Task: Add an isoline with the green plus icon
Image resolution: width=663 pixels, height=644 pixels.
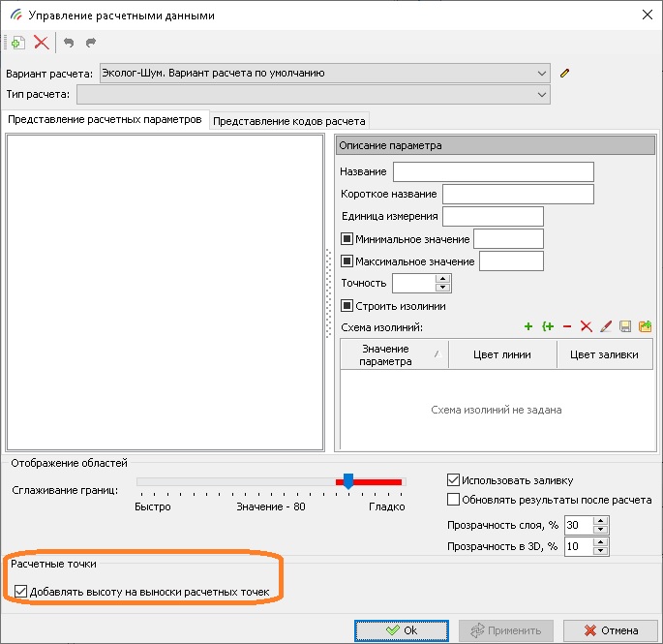Action: 528,327
